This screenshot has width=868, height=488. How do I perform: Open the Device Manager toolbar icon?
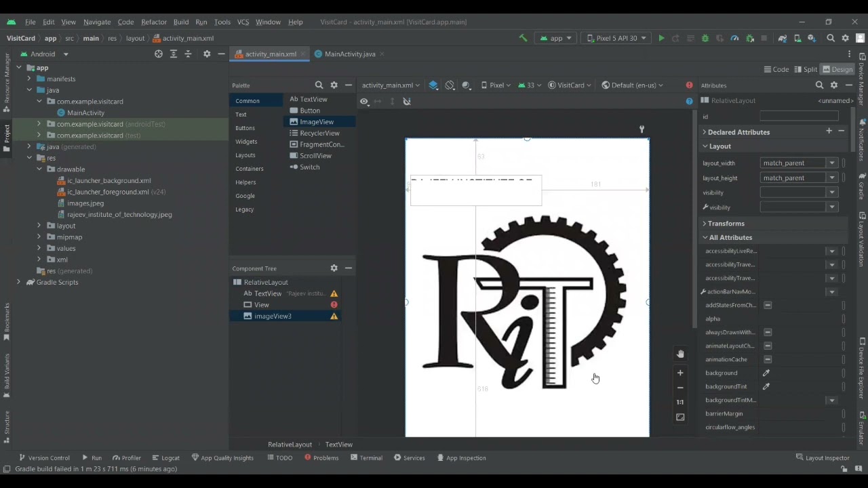click(797, 38)
